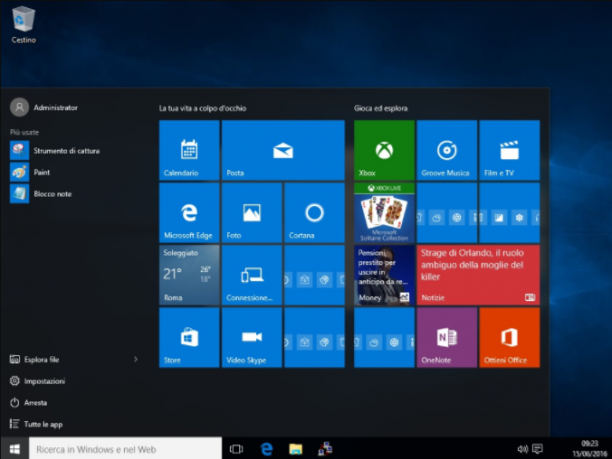Viewport: 612px width, 459px height.
Task: Open the Connessione tile
Action: [x=252, y=275]
